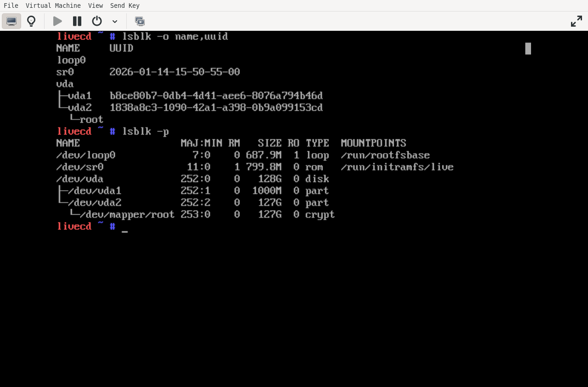Click the sr0 UUID 2026-01-14 text
Image resolution: width=588 pixels, height=387 pixels.
point(175,72)
